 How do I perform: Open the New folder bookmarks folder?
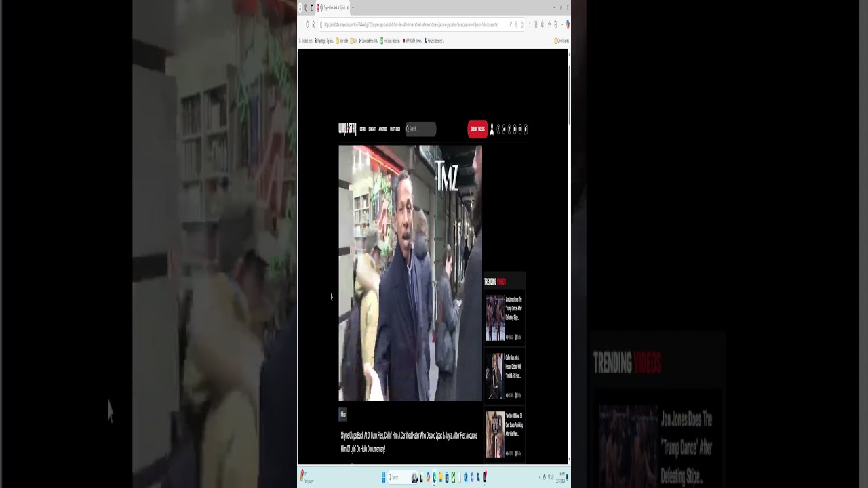(x=342, y=41)
